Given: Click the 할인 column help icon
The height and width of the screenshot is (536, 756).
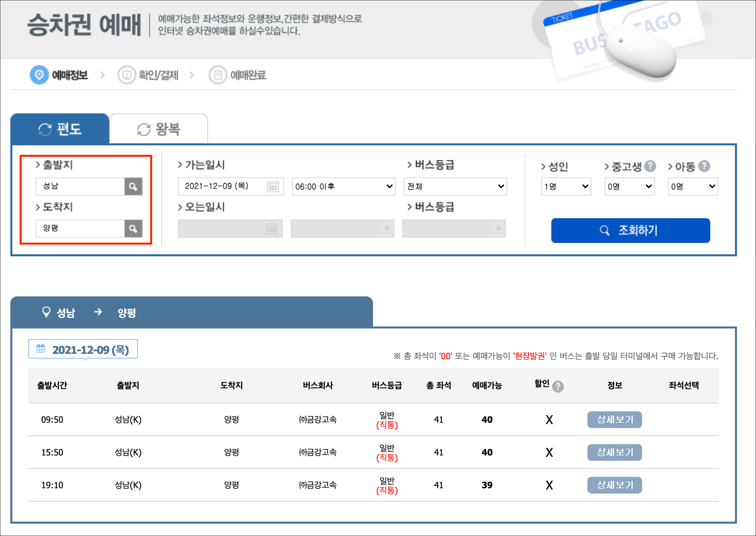Looking at the screenshot, I should click(x=558, y=386).
